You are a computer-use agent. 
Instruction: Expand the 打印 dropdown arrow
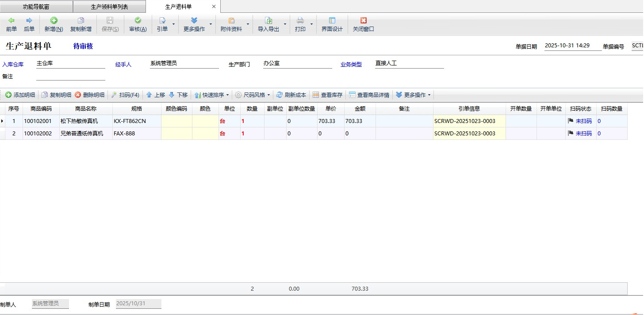pos(311,24)
